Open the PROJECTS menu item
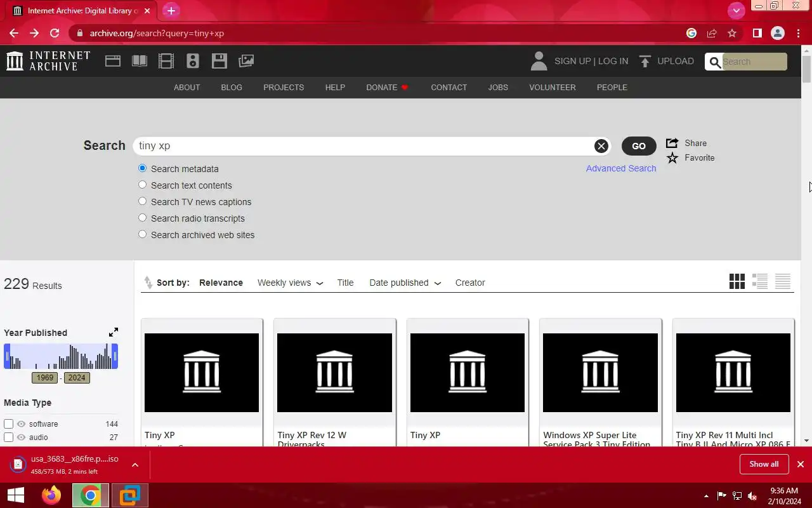This screenshot has height=508, width=812. pos(284,88)
